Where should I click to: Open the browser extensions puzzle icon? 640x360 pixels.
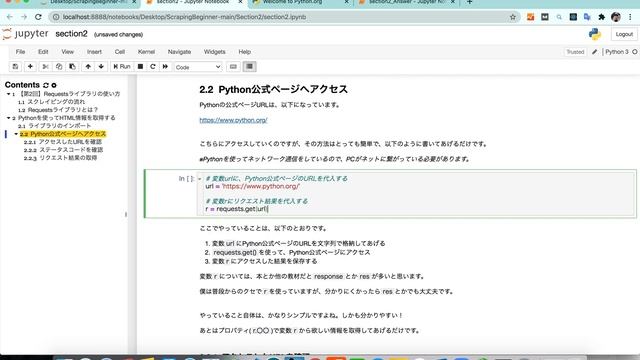(x=601, y=17)
